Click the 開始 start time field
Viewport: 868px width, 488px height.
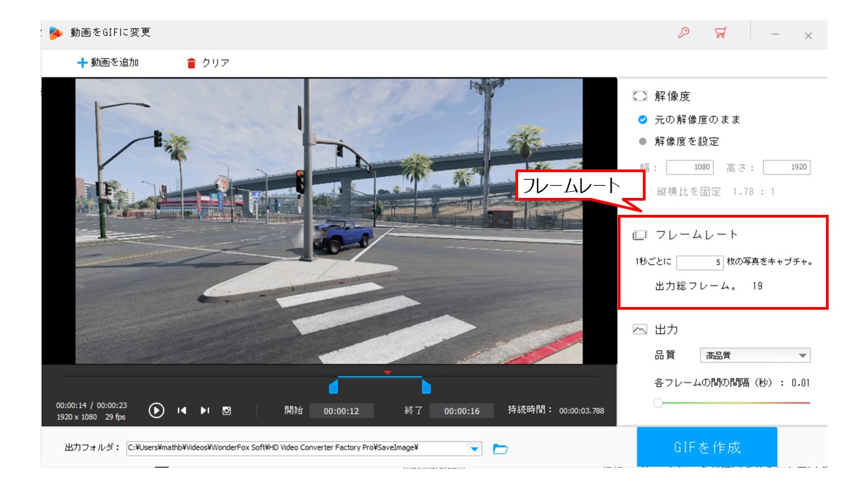point(341,411)
